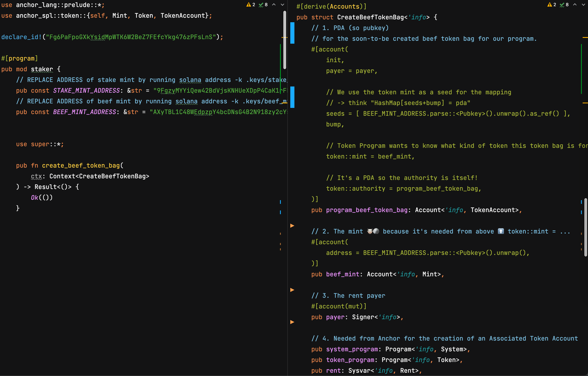The image size is (588, 376).
Task: Click the yellow stripe mark beside the left pane's declare_id line
Action: coord(284,37)
